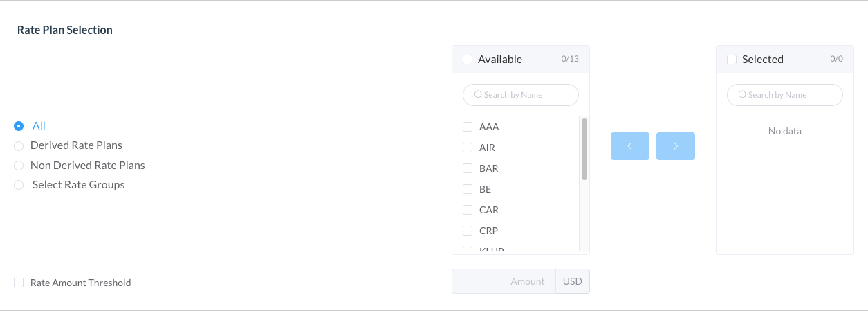Image resolution: width=868 pixels, height=311 pixels.
Task: Check the BAR rate plan
Action: [468, 168]
